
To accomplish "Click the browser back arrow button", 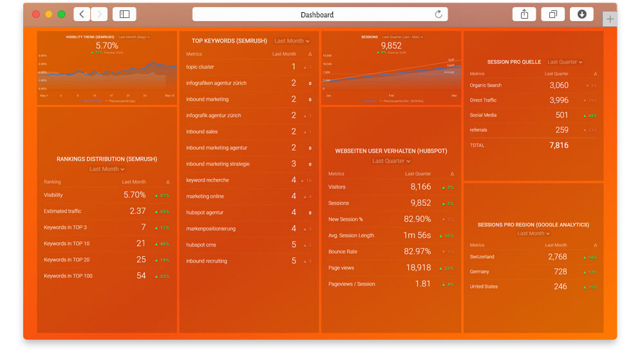I will coord(82,14).
